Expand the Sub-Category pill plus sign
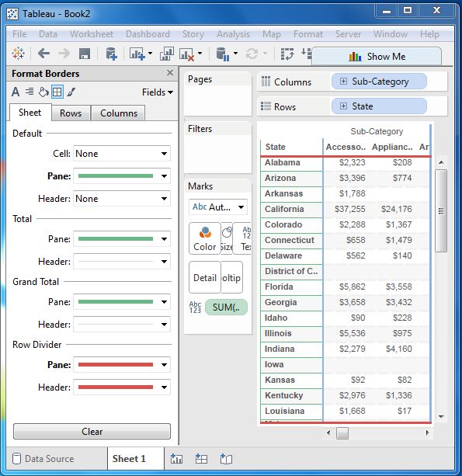Image resolution: width=462 pixels, height=476 pixels. click(343, 82)
